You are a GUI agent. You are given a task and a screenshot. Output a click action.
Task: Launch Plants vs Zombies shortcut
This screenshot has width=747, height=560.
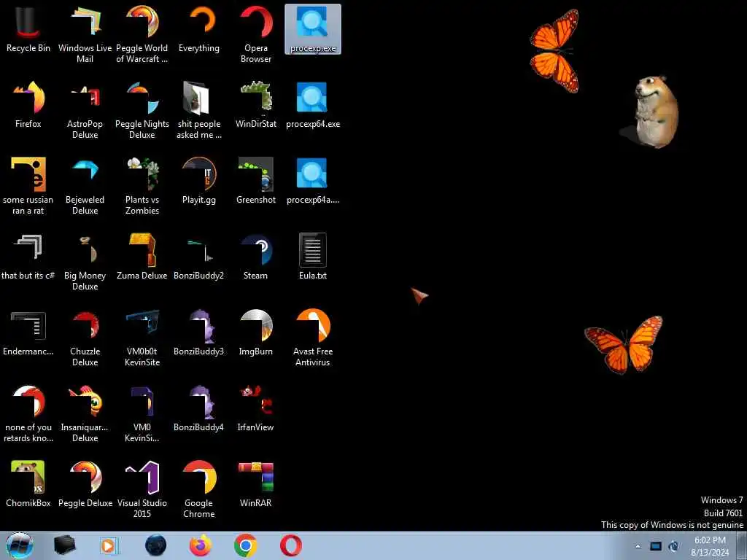pyautogui.click(x=142, y=186)
